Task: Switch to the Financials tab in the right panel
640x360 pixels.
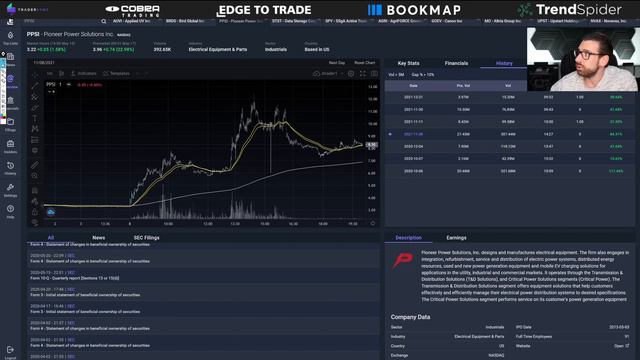Action: point(456,63)
